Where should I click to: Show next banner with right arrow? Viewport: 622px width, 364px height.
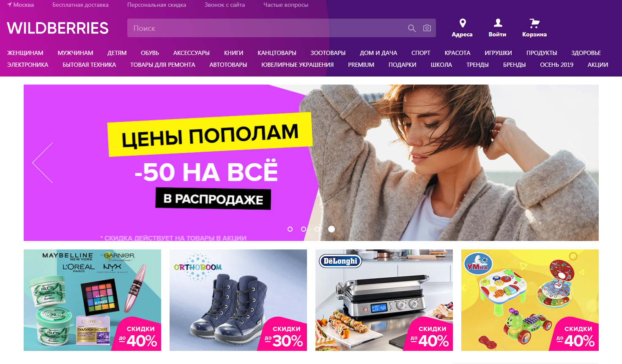[579, 163]
